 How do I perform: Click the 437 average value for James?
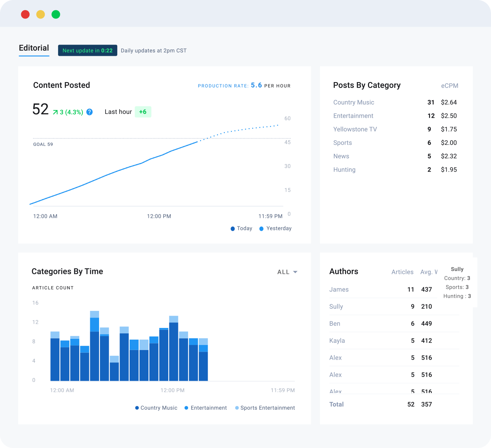click(x=426, y=290)
